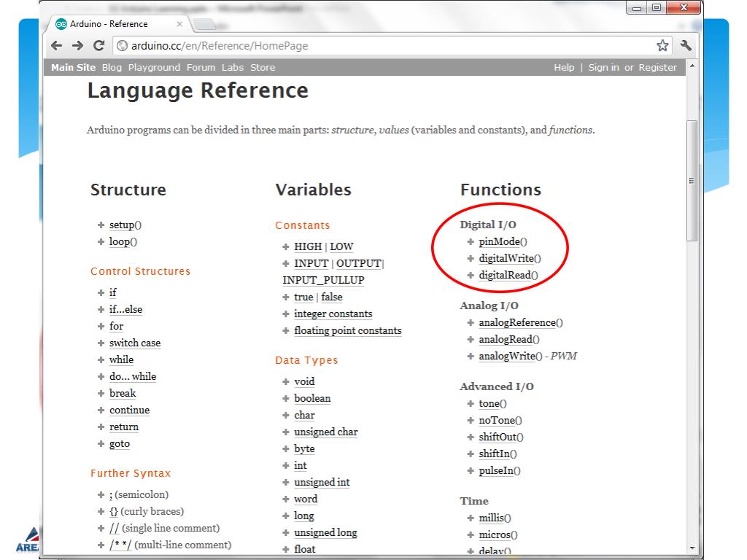Open the LOW constant link

(x=341, y=246)
